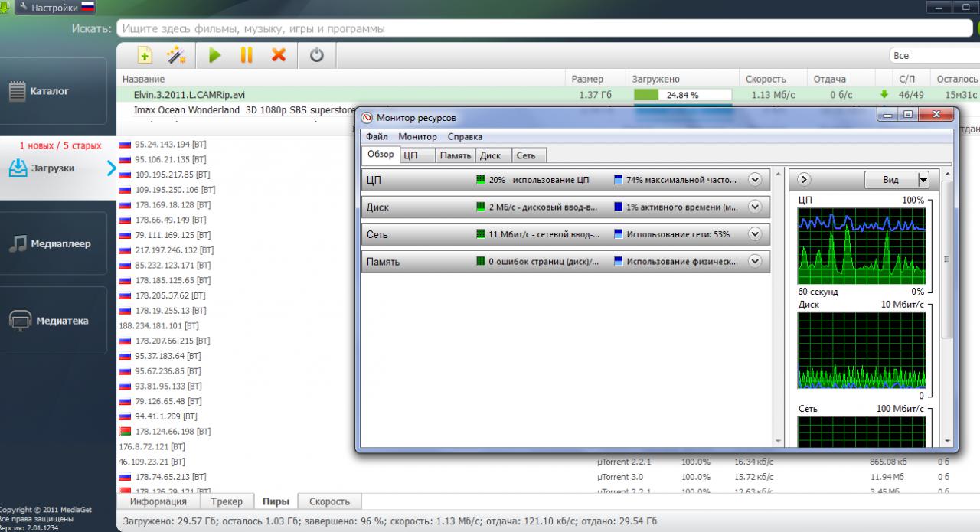Open Медиаплеер from the sidebar
This screenshot has height=532, width=980.
coord(54,244)
